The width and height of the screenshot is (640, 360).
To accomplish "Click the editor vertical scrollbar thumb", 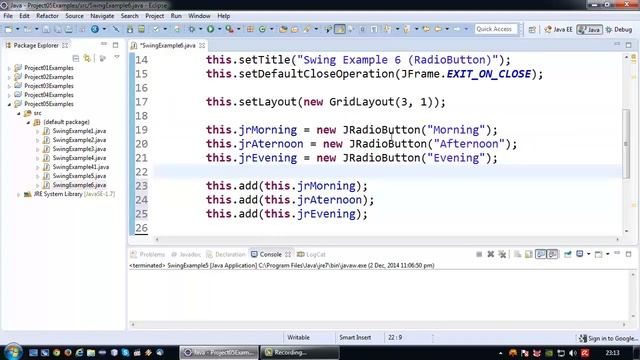I will point(626,144).
